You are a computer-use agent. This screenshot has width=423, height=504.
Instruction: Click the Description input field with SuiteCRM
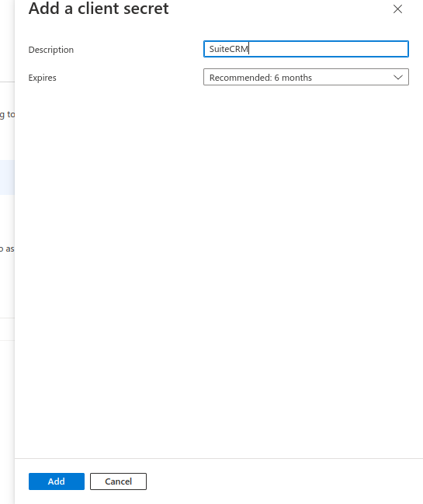click(x=306, y=49)
